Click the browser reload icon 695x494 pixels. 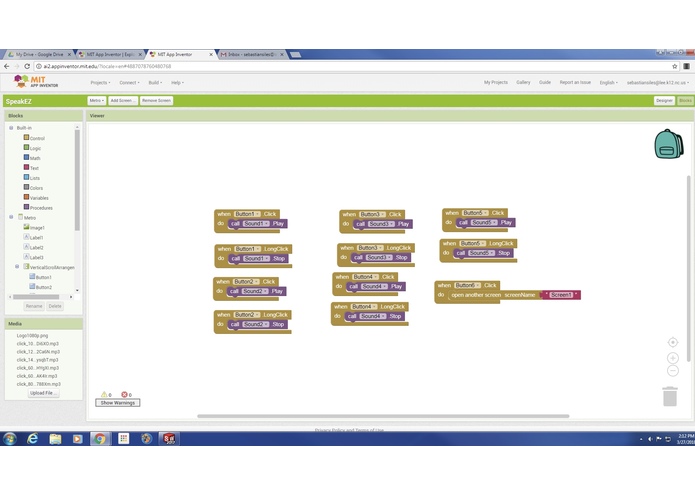[x=27, y=66]
